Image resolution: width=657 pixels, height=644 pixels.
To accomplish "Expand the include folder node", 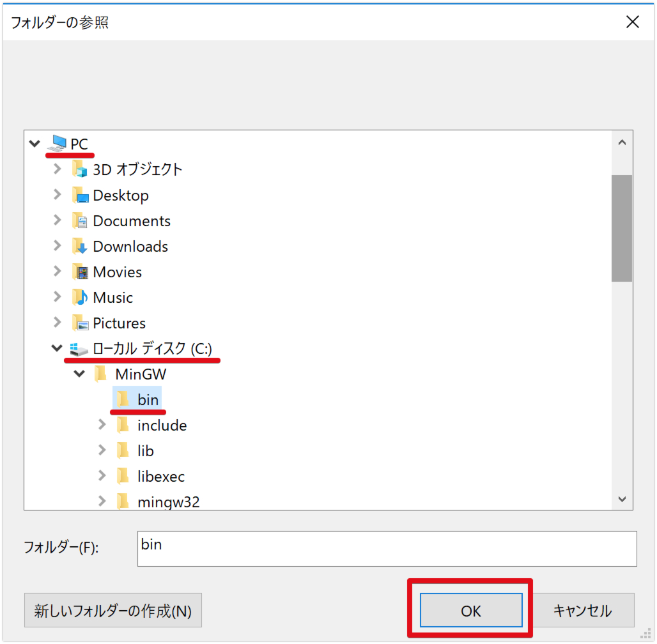I will (102, 424).
